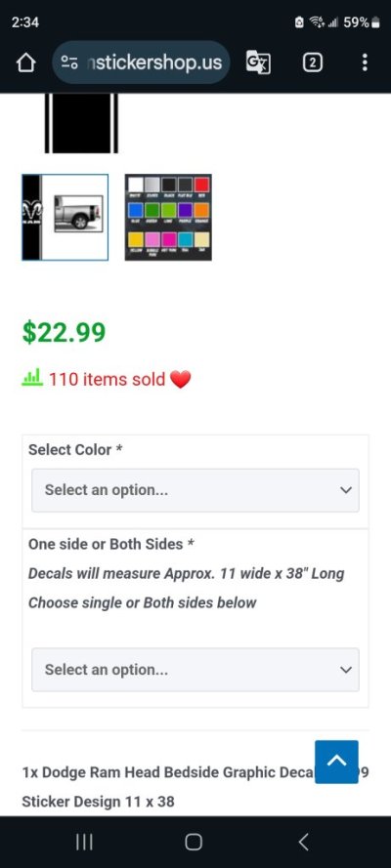
Task: Open the three-dot browser menu
Action: coord(365,62)
